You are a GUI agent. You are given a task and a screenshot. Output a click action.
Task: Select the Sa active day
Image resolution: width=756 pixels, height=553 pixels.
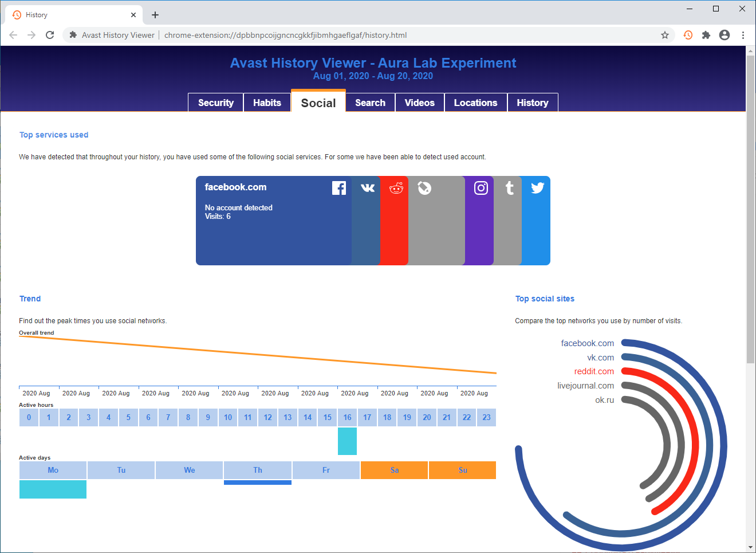pos(394,470)
